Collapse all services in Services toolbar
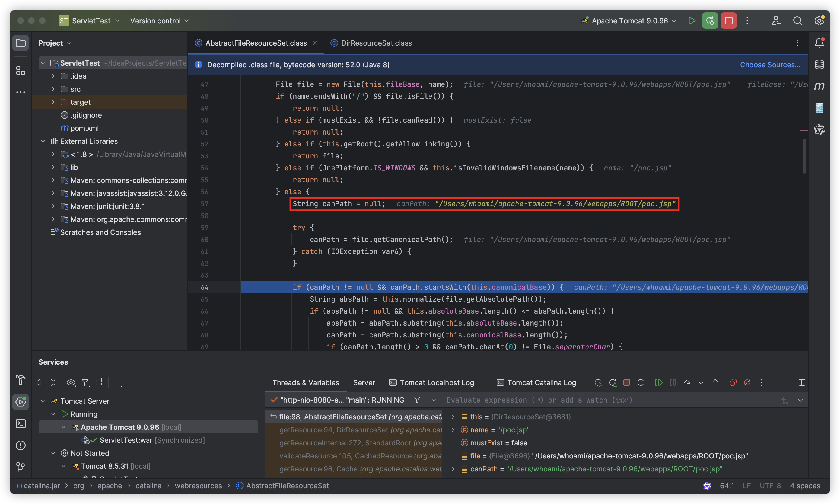The image size is (840, 504). [x=53, y=383]
